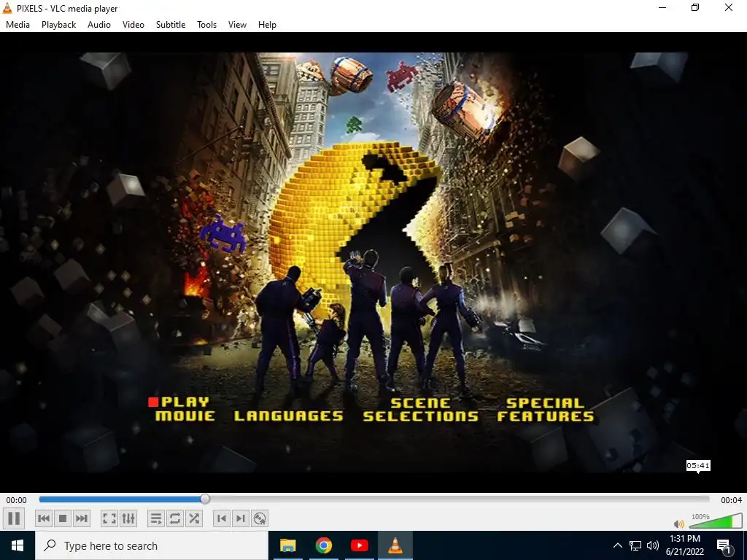Toggle loop repeat mode
This screenshot has height=560, width=747.
175,518
